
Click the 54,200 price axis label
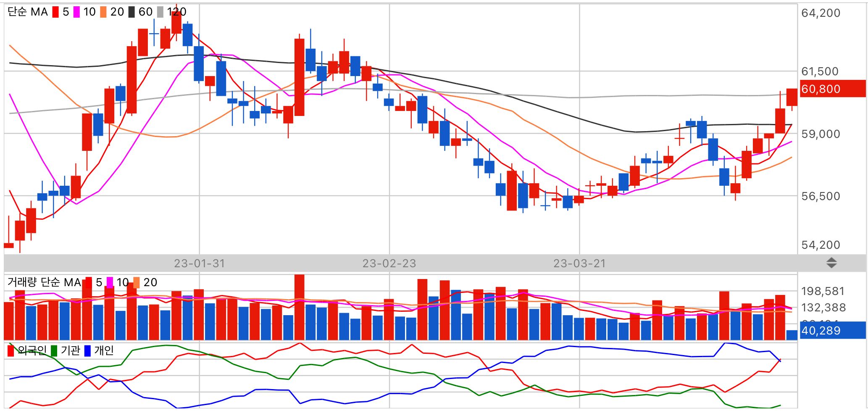821,245
